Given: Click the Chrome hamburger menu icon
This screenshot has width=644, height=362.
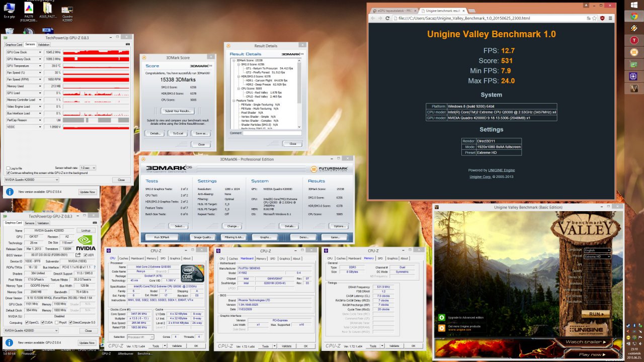Looking at the screenshot, I should coord(610,18).
